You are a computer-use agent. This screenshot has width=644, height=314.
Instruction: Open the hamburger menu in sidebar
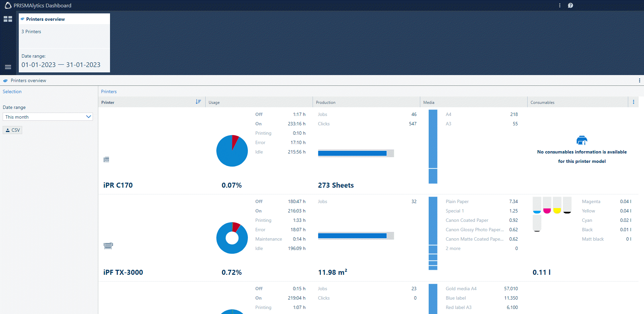click(8, 67)
